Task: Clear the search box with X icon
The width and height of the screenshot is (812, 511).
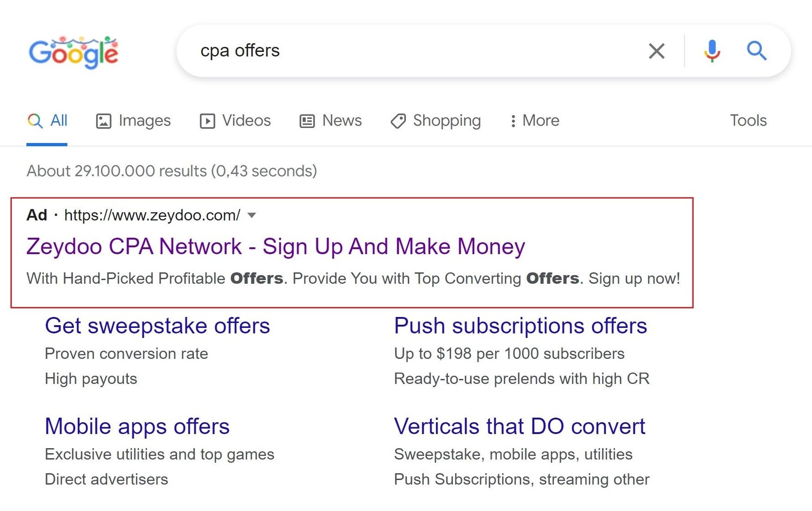Action: click(x=656, y=51)
